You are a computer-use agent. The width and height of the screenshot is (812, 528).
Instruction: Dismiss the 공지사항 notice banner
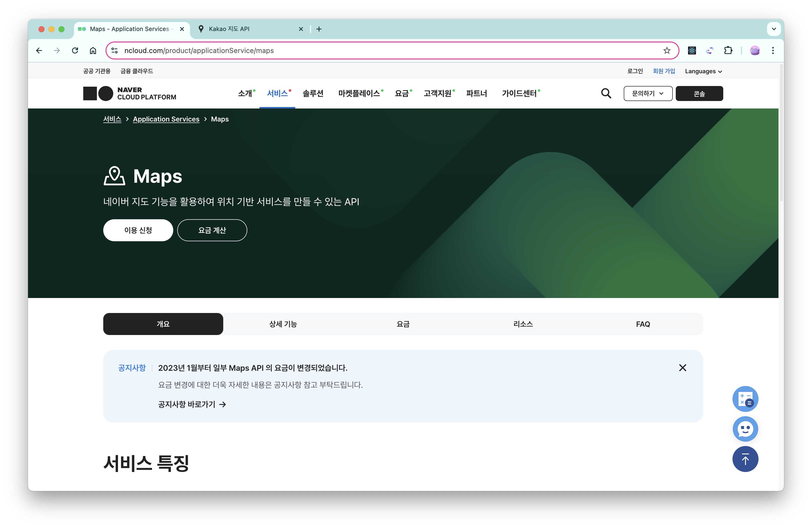pos(682,368)
